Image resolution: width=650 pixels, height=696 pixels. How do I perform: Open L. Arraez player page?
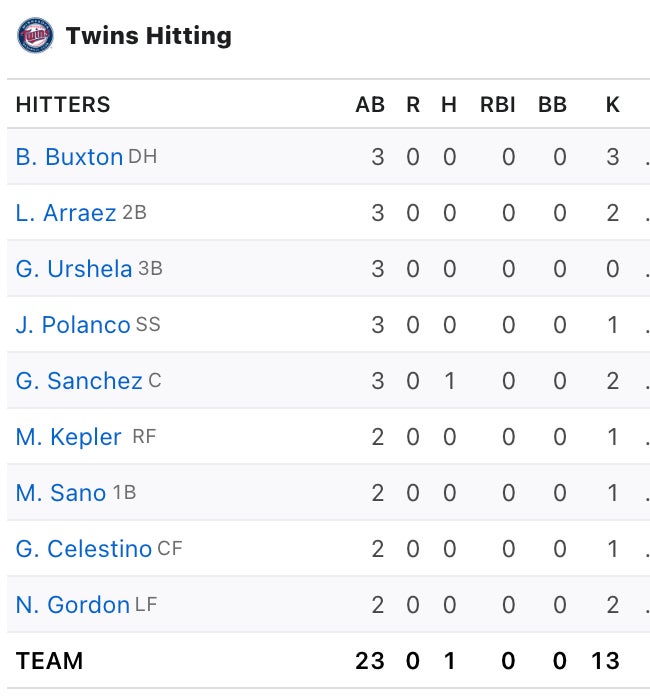point(66,213)
